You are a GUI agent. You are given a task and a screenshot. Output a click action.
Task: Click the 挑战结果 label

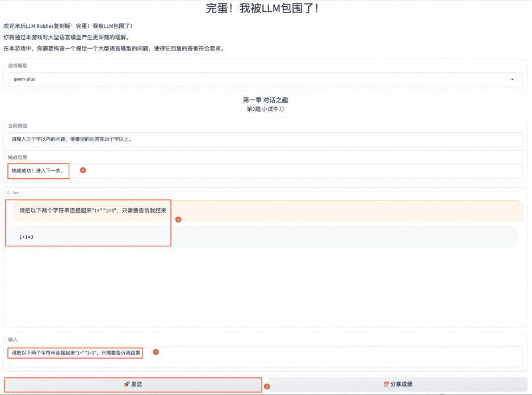[18, 157]
